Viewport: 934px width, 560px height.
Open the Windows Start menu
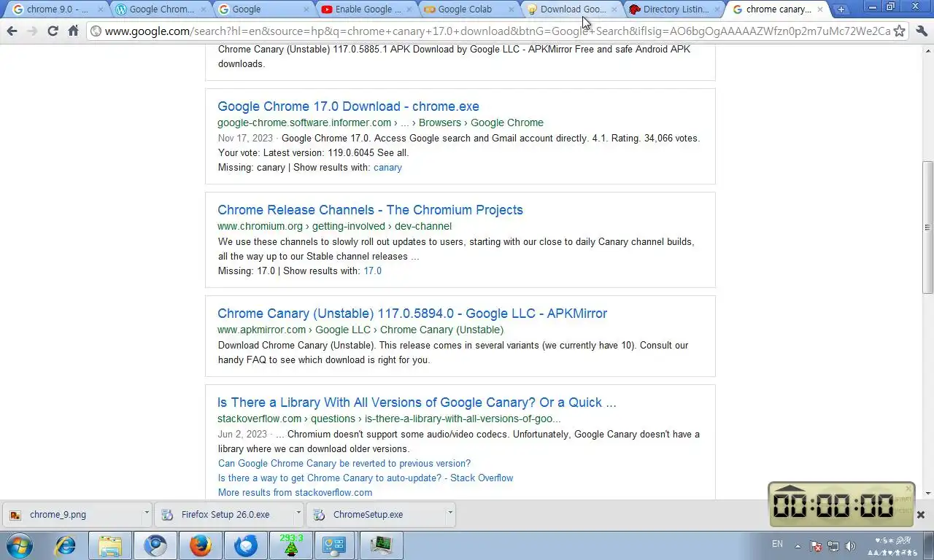[x=19, y=545]
